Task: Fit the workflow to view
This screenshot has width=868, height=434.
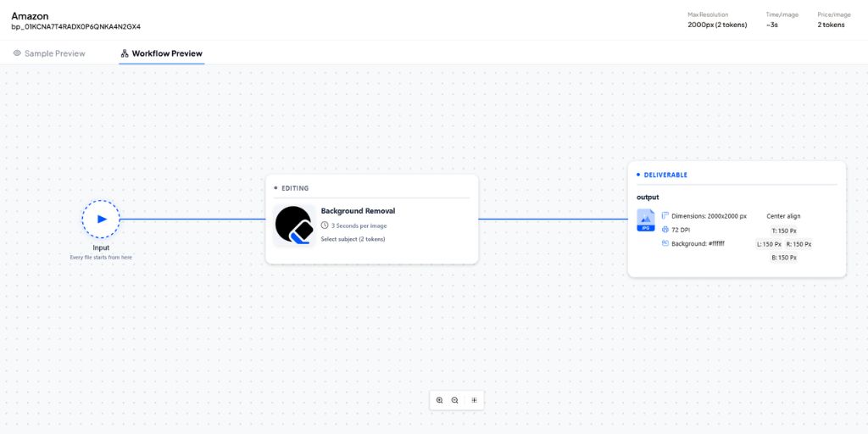Action: pos(474,400)
